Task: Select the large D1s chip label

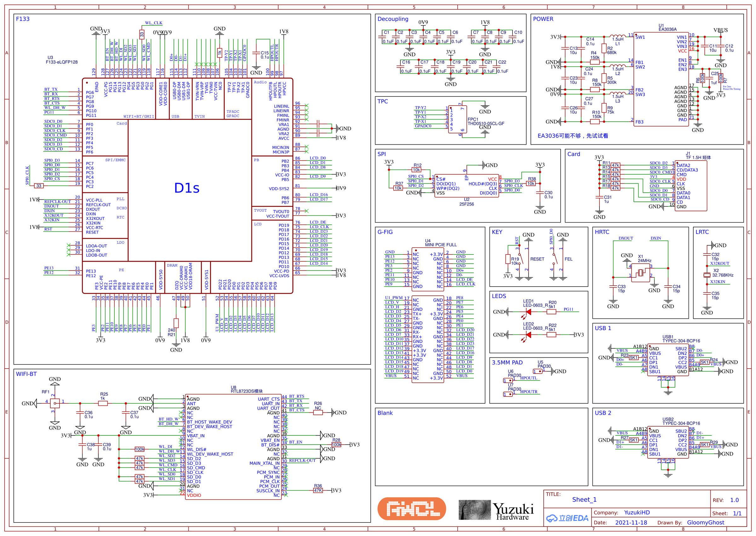Action: (186, 188)
